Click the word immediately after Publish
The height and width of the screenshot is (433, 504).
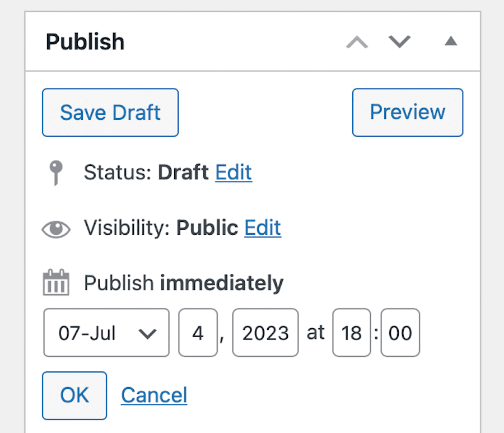(x=221, y=282)
